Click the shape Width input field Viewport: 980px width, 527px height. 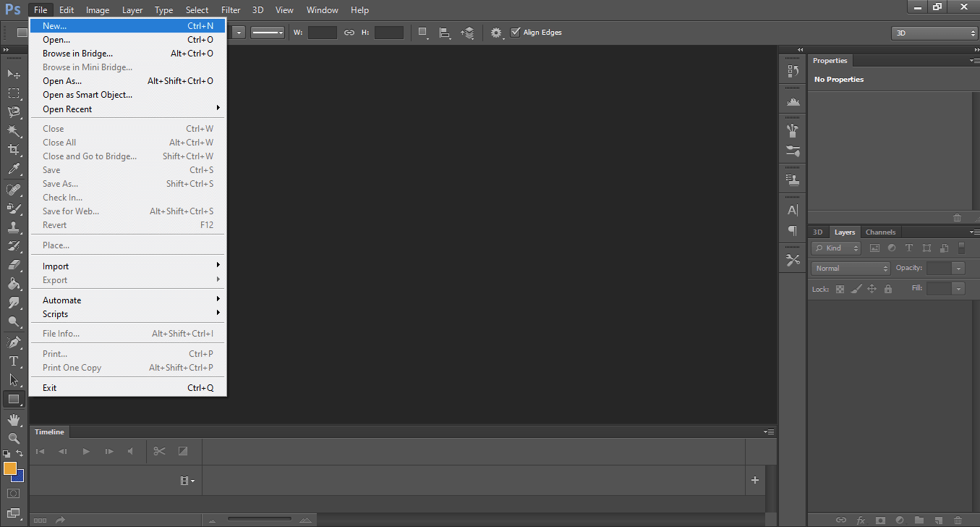tap(323, 33)
